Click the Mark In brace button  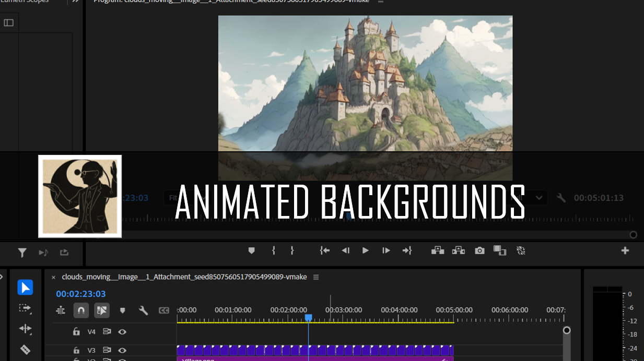[273, 250]
